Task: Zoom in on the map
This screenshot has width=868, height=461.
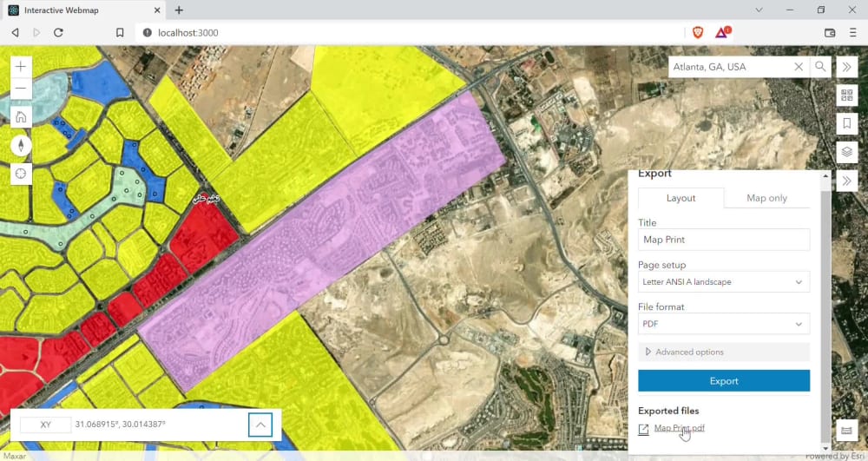Action: 21,67
